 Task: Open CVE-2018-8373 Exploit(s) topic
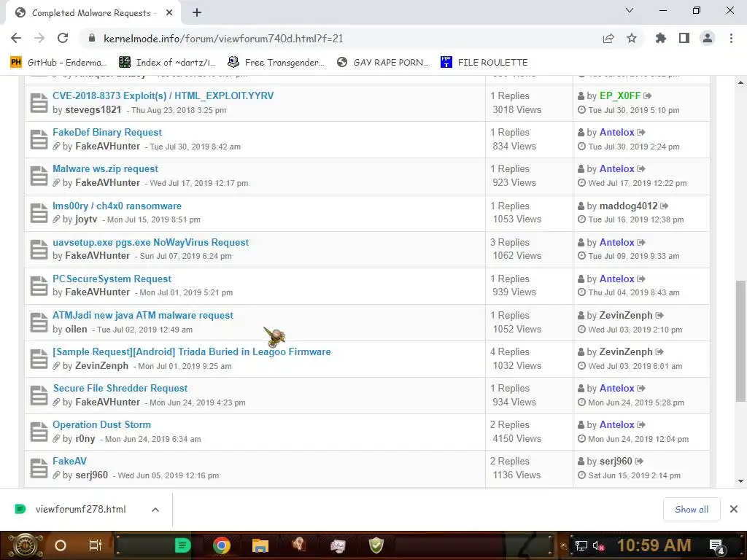[163, 96]
